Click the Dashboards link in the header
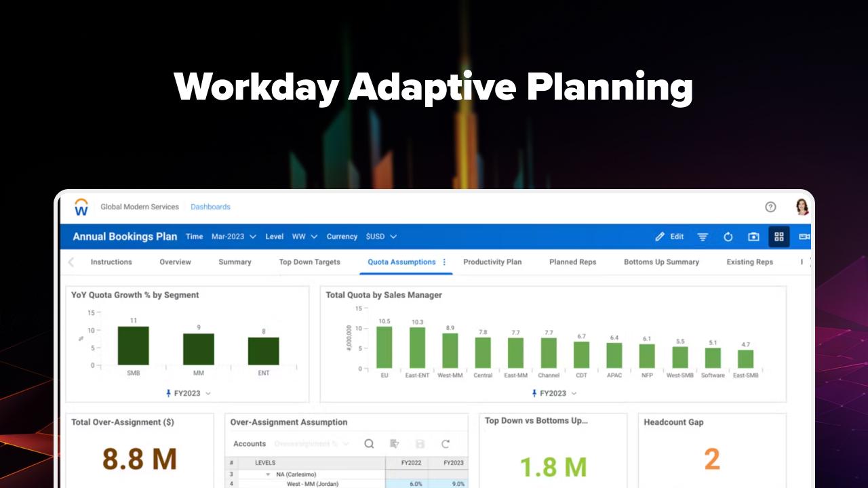The height and width of the screenshot is (488, 868). (x=210, y=207)
